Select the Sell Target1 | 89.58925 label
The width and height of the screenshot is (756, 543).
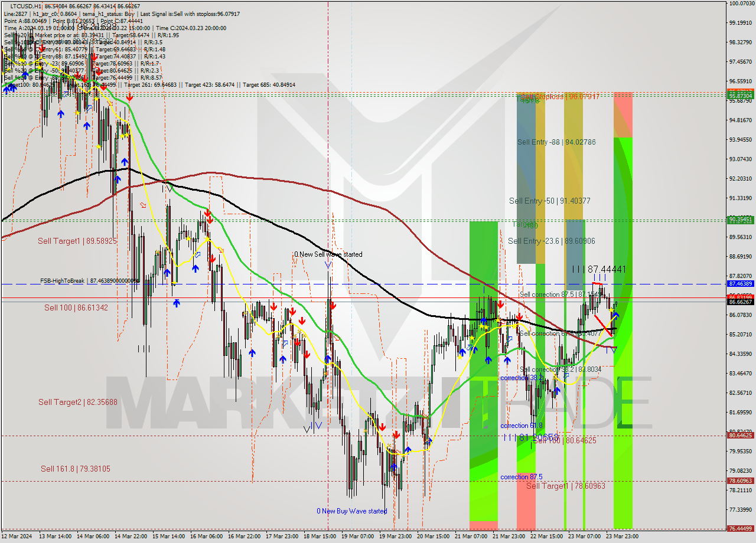[x=77, y=241]
